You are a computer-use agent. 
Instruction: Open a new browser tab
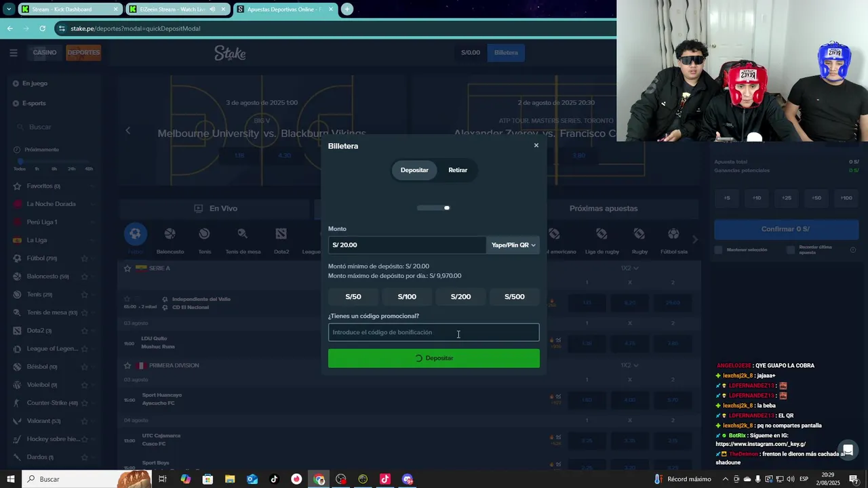[x=347, y=9]
